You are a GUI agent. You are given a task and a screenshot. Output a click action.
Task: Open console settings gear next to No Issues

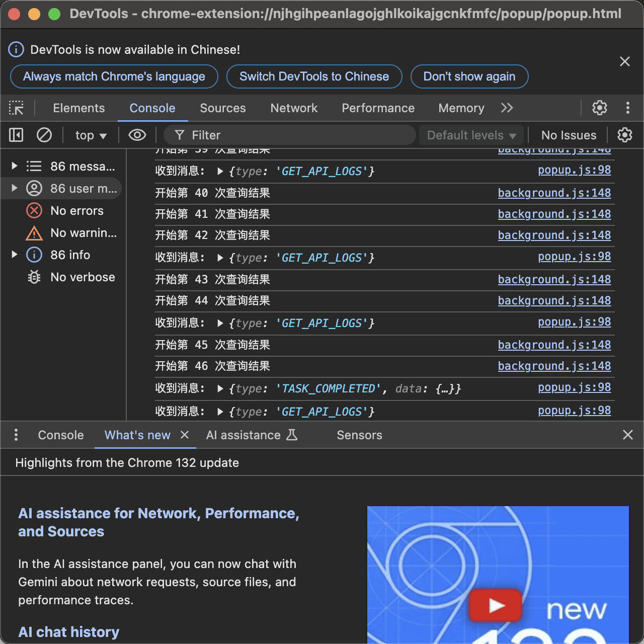tap(624, 135)
